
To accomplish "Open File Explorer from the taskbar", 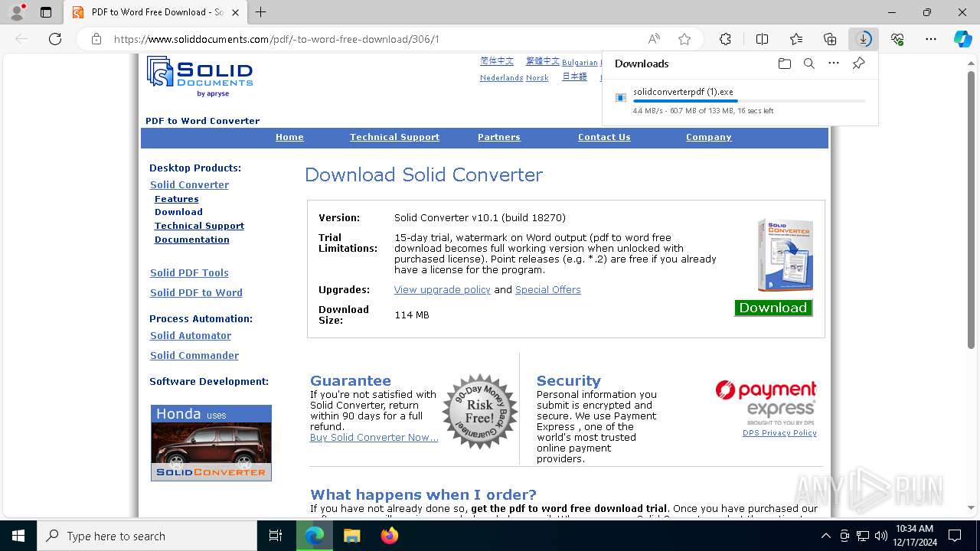I will [x=352, y=536].
